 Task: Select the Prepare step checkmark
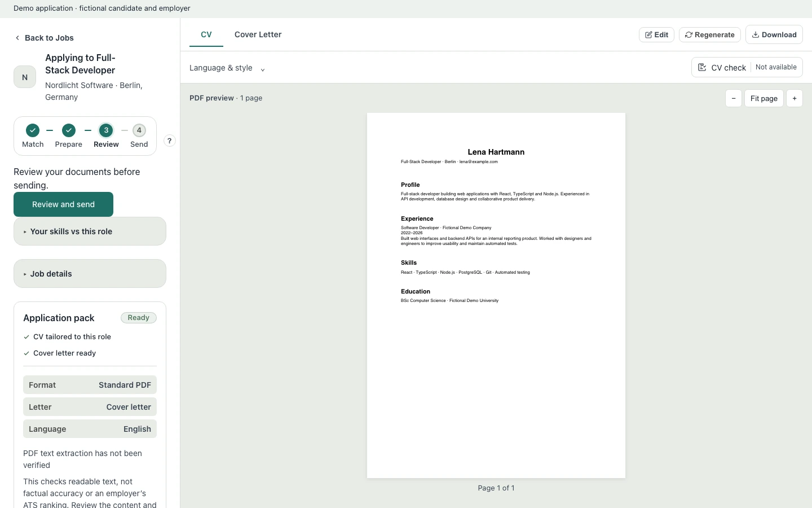point(69,130)
